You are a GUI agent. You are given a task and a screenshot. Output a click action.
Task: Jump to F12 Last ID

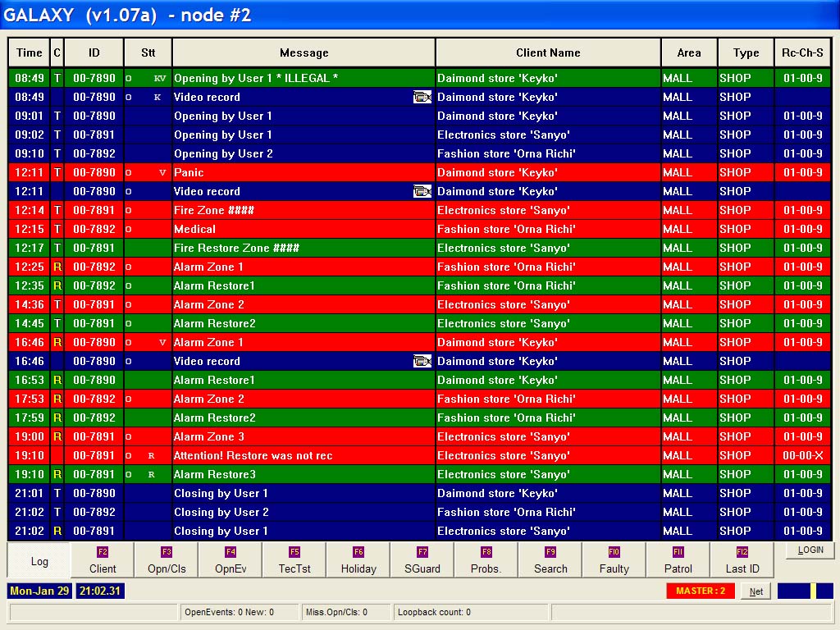(742, 560)
